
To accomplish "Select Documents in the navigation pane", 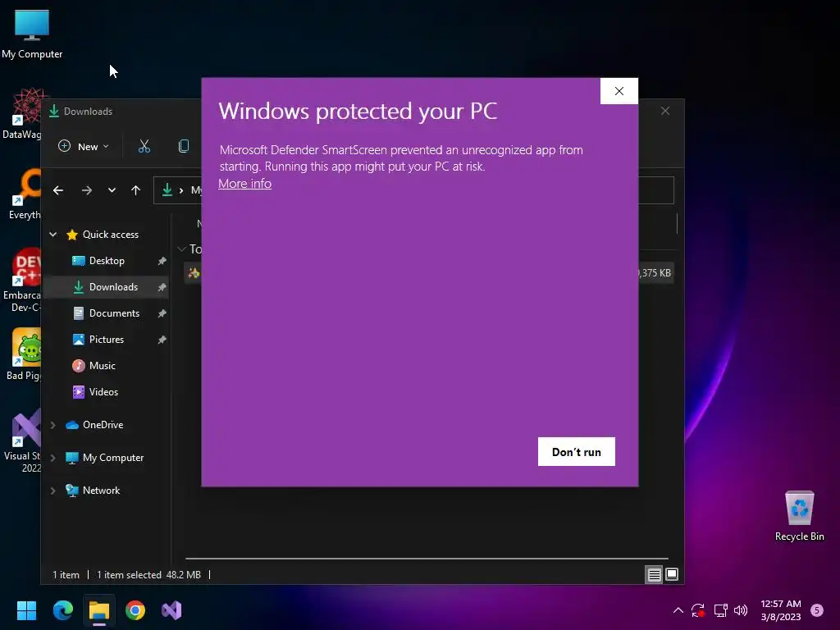I will click(106, 313).
